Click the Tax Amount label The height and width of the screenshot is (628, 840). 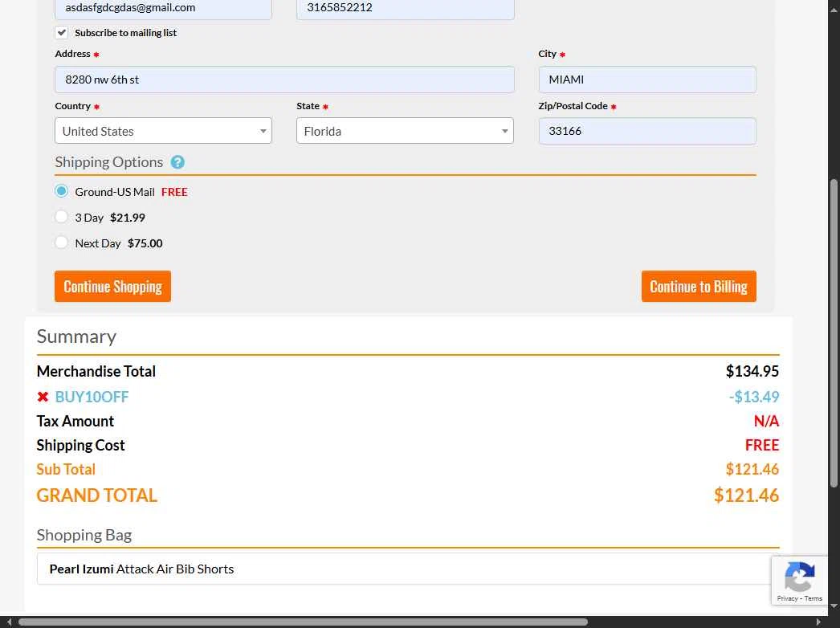75,421
